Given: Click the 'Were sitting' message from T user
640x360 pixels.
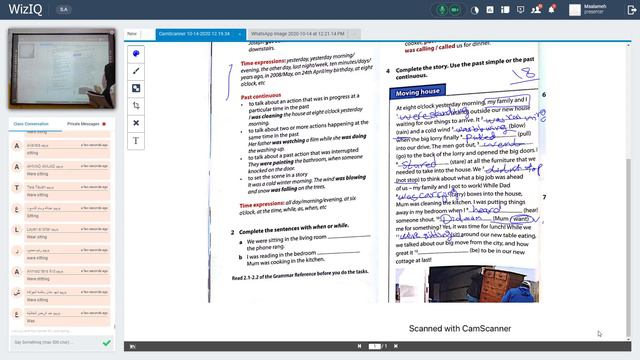Looking at the screenshot, I should click(x=67, y=191).
